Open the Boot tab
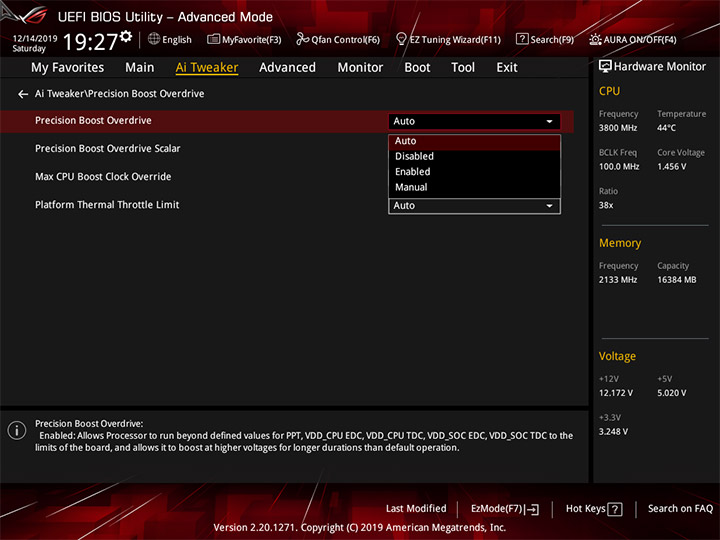Screen dimensions: 720x540 click(417, 68)
